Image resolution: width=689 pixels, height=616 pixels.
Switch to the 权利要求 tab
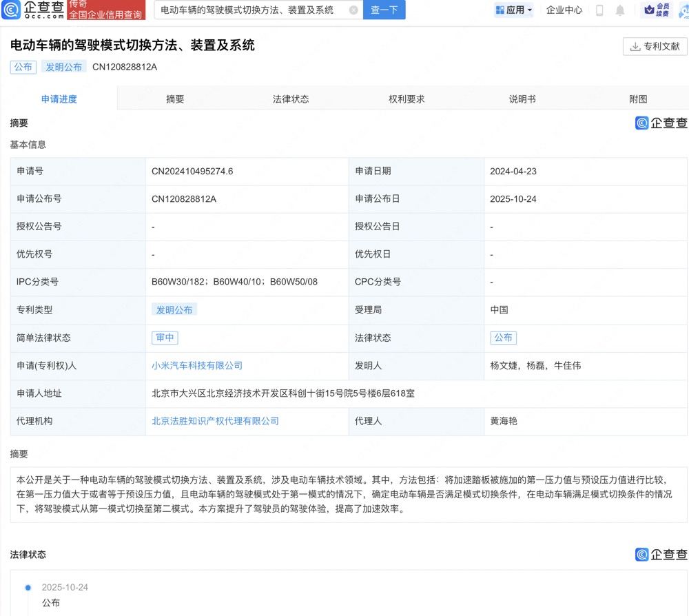point(407,99)
